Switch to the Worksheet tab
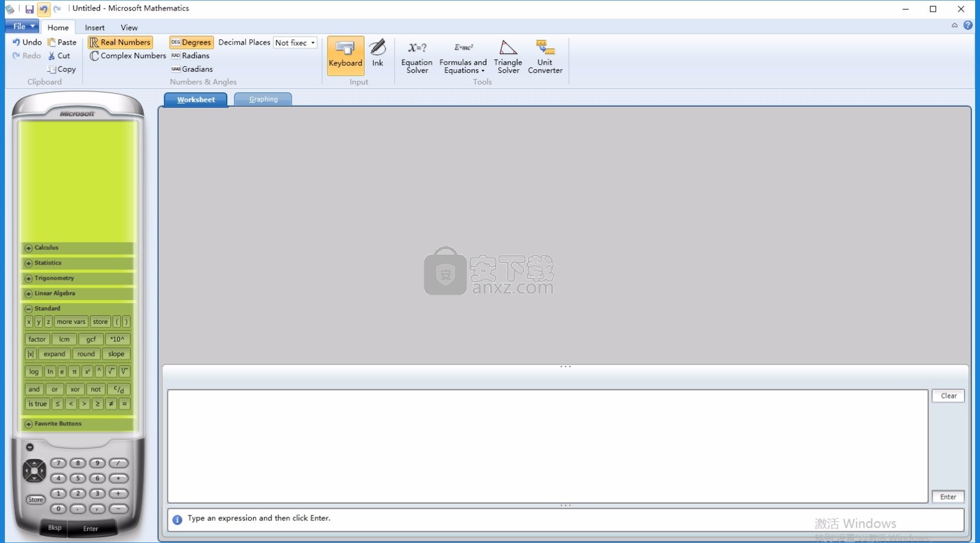980x543 pixels. tap(196, 100)
